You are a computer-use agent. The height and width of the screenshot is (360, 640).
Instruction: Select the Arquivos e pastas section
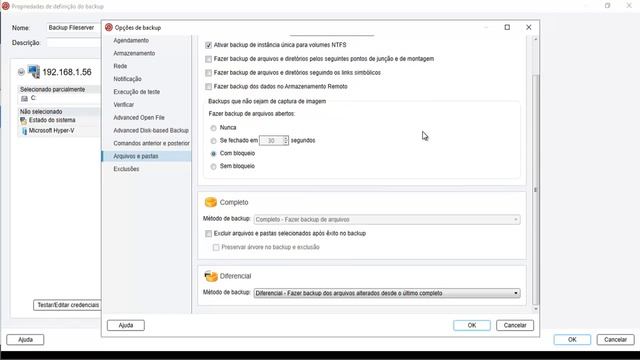(x=146, y=156)
